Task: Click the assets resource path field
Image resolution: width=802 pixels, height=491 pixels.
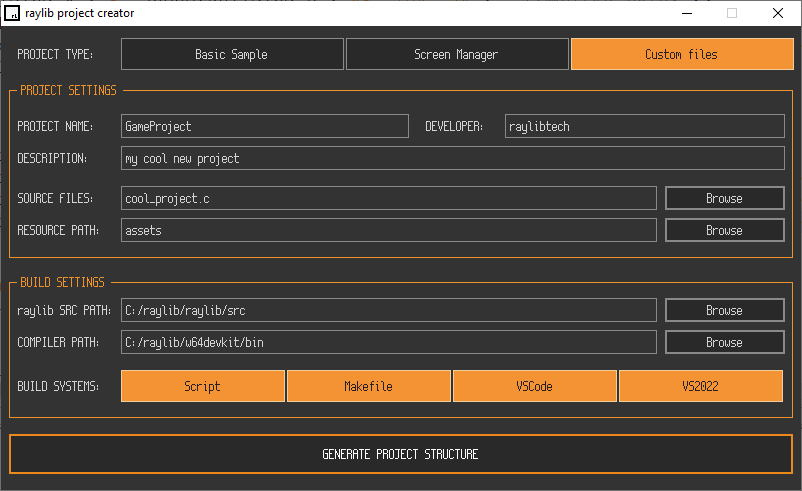Action: [389, 230]
